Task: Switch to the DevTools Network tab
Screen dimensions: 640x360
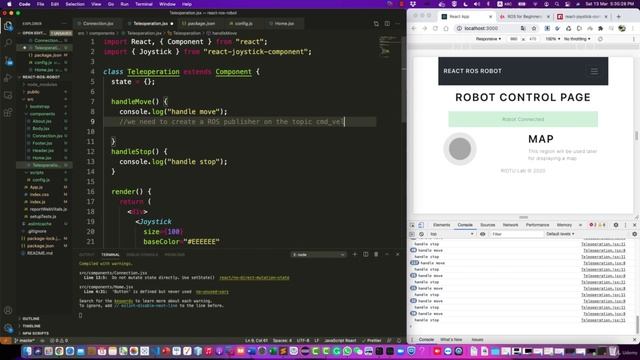Action: click(x=510, y=225)
